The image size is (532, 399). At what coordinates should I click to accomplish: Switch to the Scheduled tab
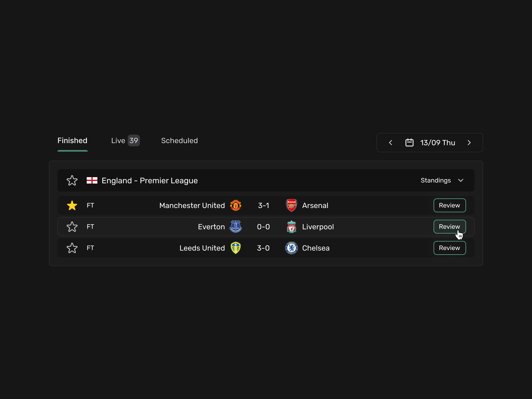click(179, 141)
